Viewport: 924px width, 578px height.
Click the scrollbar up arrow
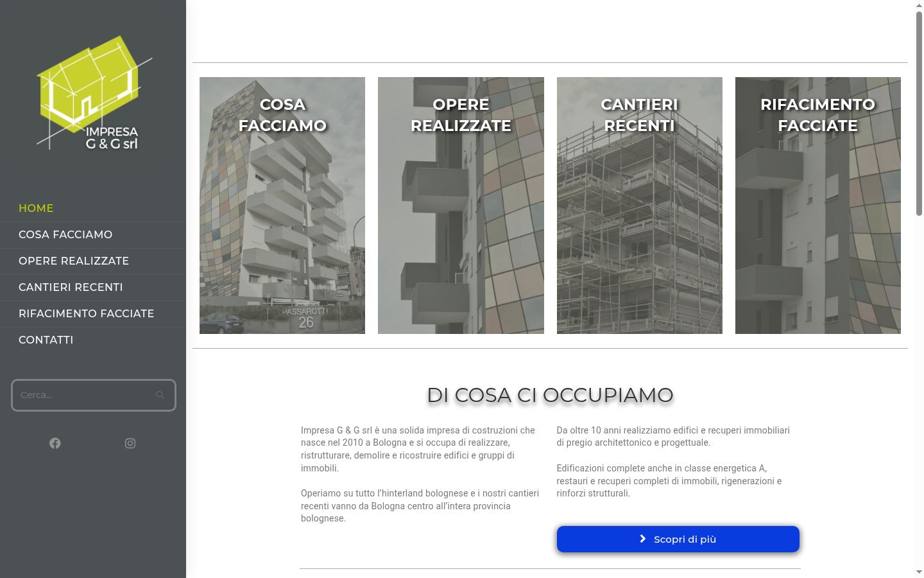point(919,4)
